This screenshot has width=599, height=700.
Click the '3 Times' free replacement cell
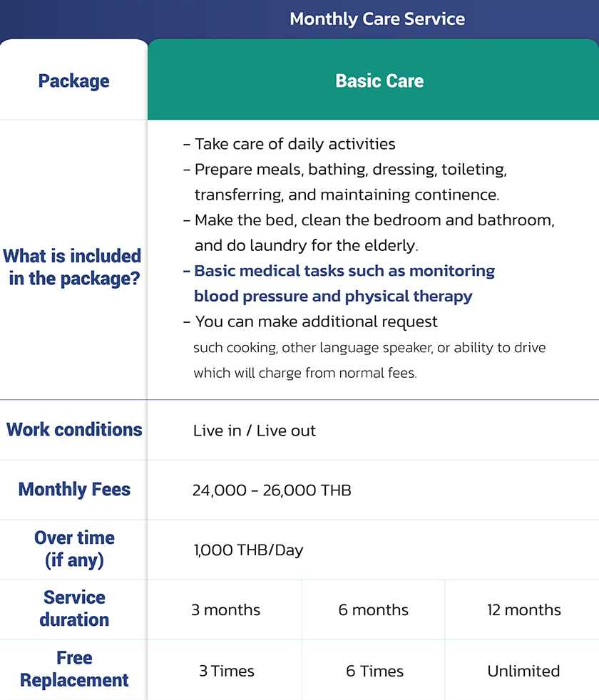(x=227, y=671)
